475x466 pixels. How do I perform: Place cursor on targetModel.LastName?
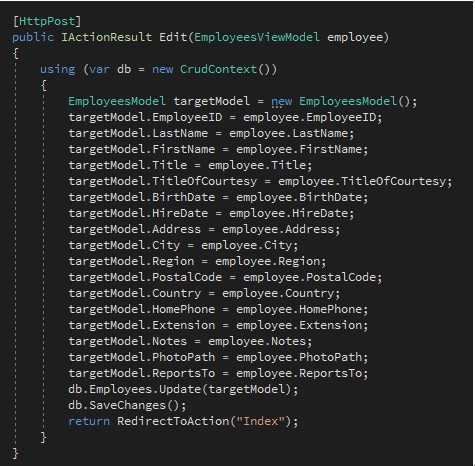coord(138,133)
